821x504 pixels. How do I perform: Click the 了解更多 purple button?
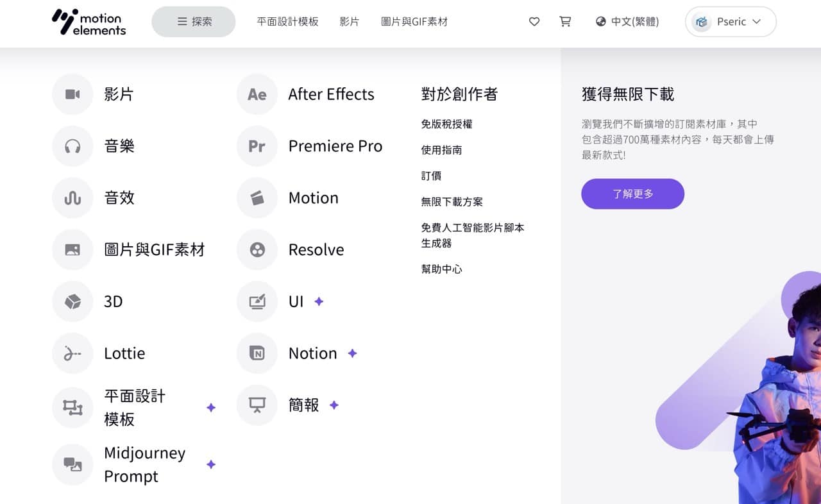pyautogui.click(x=632, y=194)
